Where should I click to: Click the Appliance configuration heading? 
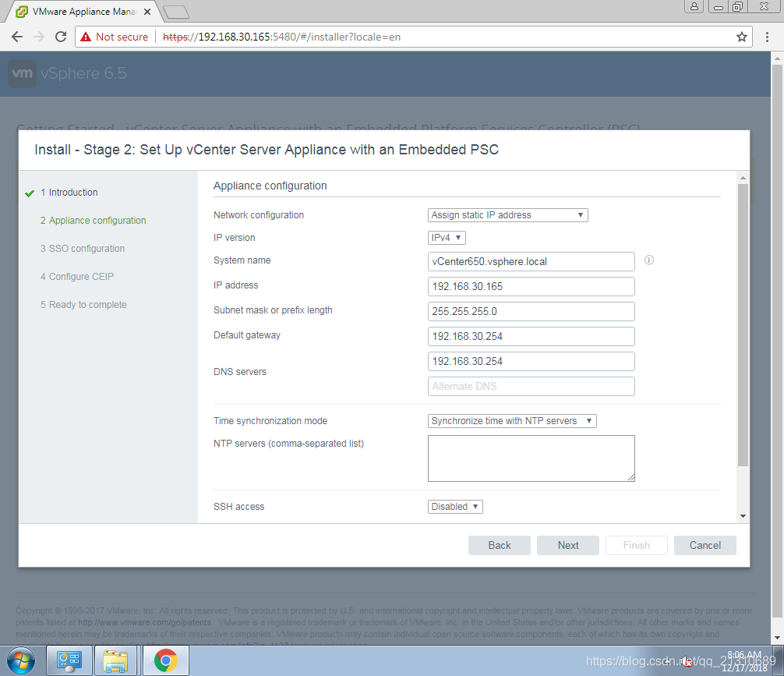pos(270,186)
